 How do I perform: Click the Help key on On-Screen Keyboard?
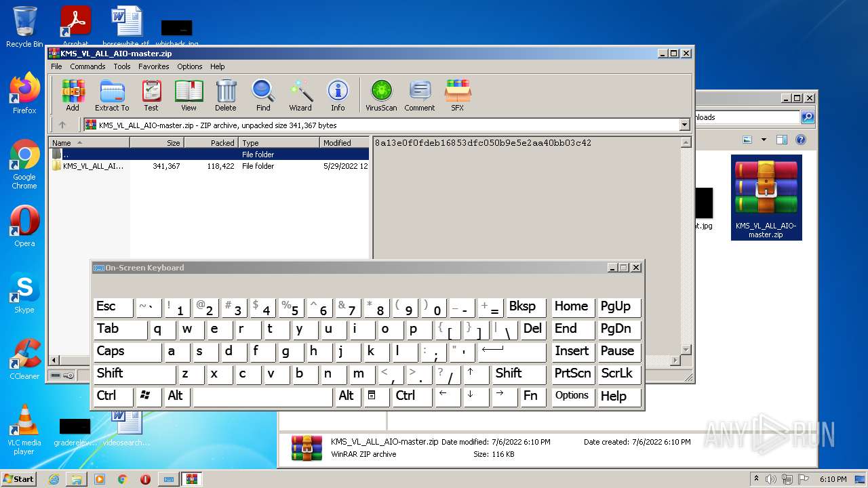tap(619, 396)
